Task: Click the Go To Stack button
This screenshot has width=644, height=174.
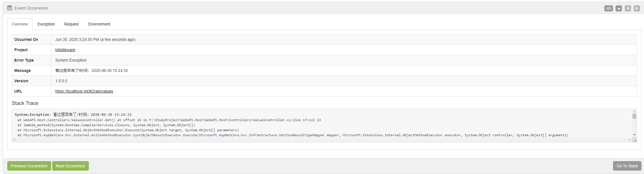Action: coord(627,166)
